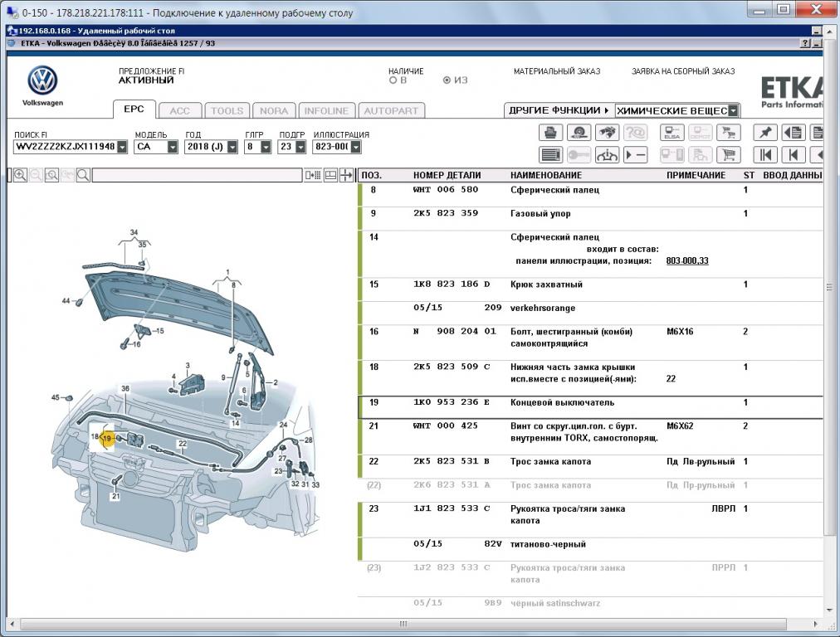
Task: Open the ГЛГР dropdown showing 8
Action: coord(266,147)
